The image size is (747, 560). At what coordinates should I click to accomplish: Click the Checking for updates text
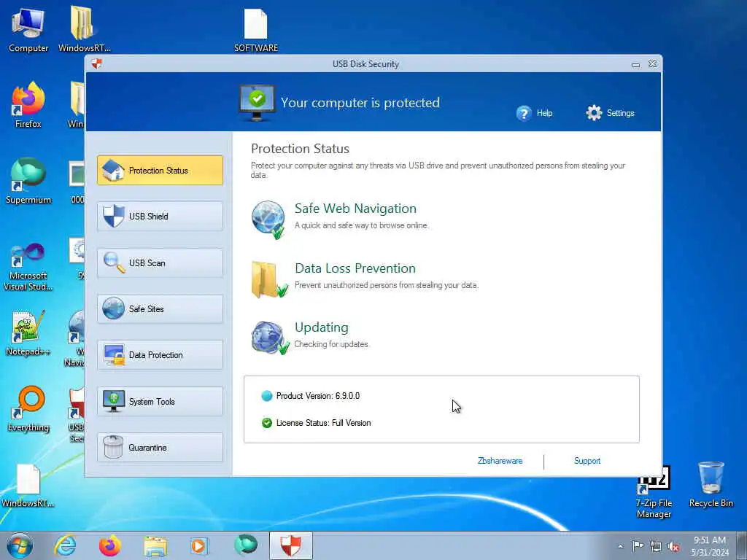[x=331, y=344]
